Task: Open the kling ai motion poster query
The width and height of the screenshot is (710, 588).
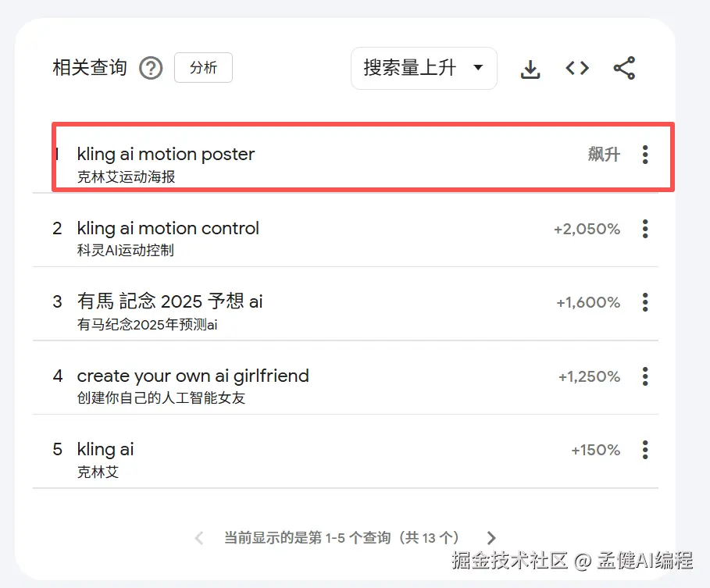Action: pyautogui.click(x=166, y=155)
